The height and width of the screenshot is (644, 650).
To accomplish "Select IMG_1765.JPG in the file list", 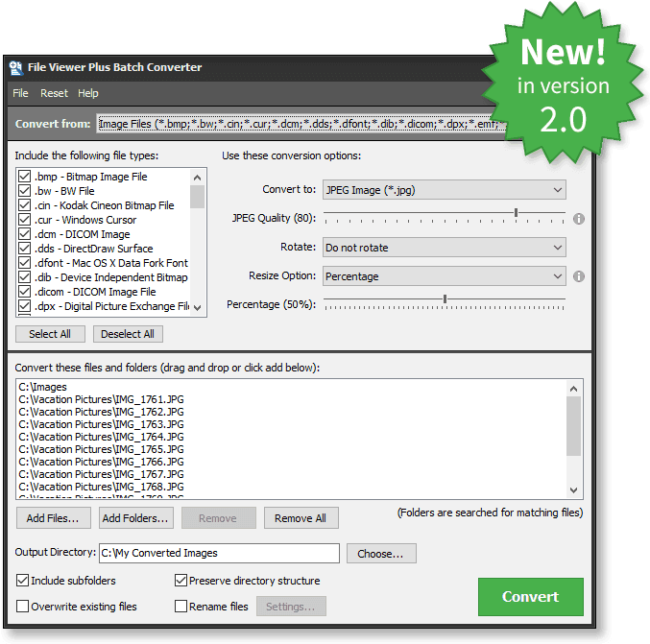I will (x=101, y=449).
